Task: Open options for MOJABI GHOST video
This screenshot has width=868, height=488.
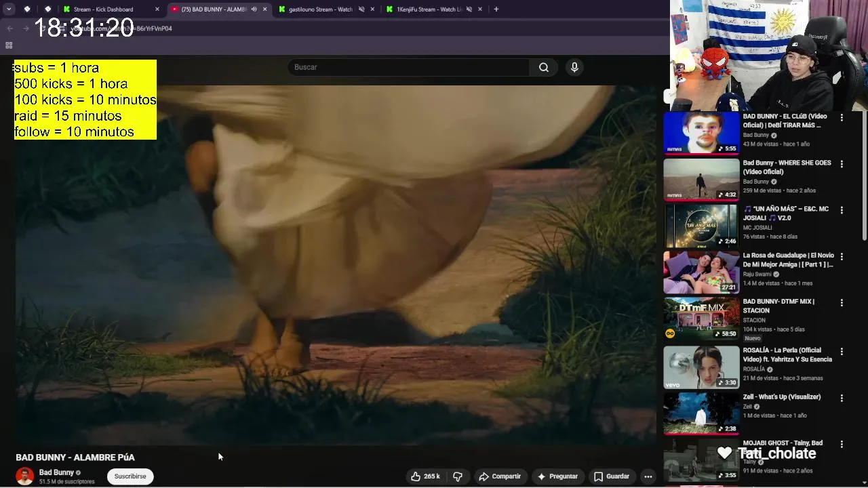Action: [x=842, y=445]
